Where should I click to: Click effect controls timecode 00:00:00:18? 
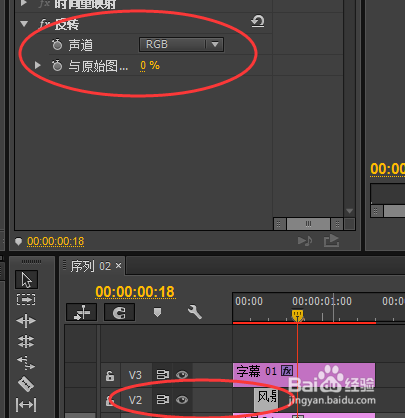[55, 241]
